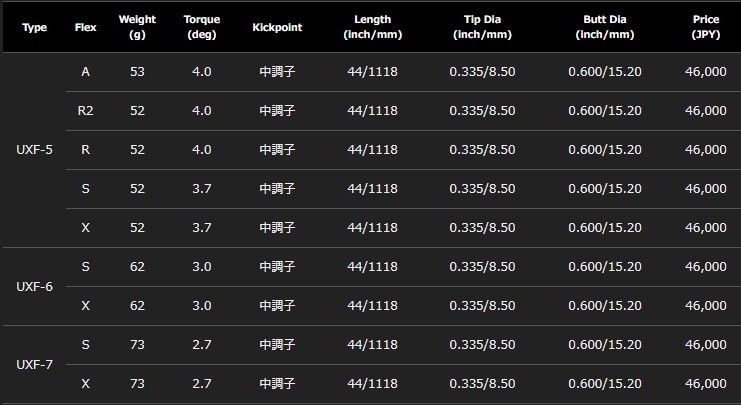Select price 46,000 in UXF-6 X row

[706, 306]
